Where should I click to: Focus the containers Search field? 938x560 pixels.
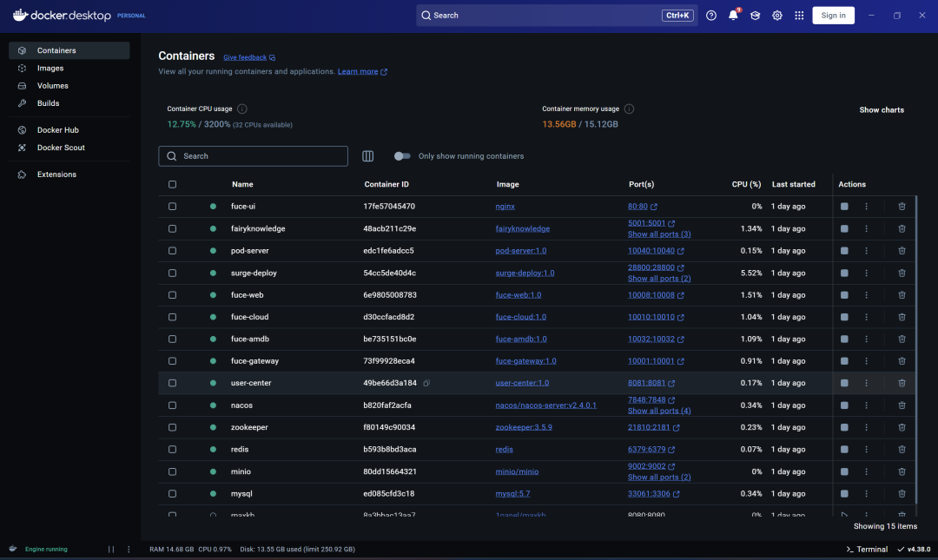pos(253,156)
